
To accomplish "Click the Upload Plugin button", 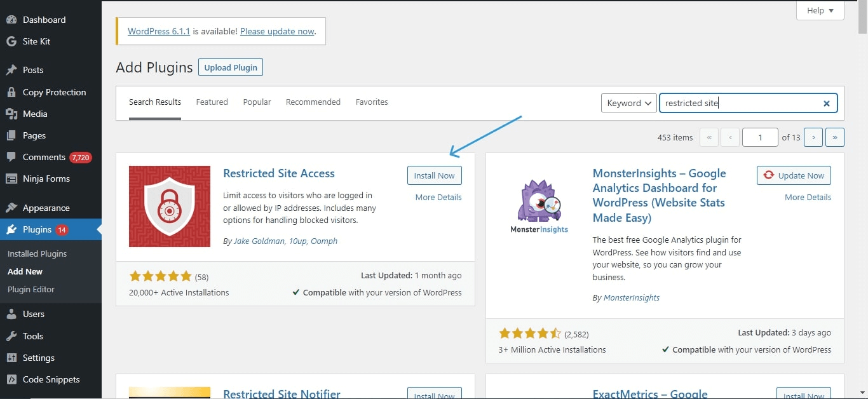I will point(231,67).
